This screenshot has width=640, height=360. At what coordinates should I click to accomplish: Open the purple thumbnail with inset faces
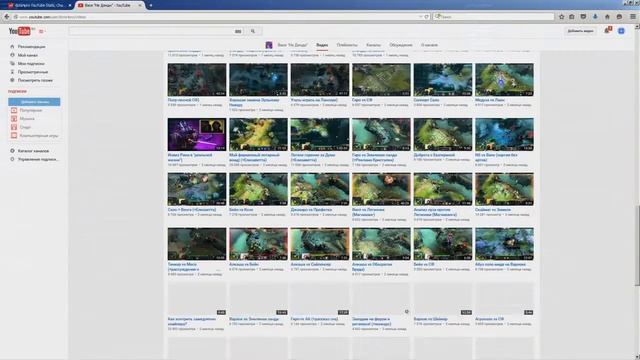point(197,135)
